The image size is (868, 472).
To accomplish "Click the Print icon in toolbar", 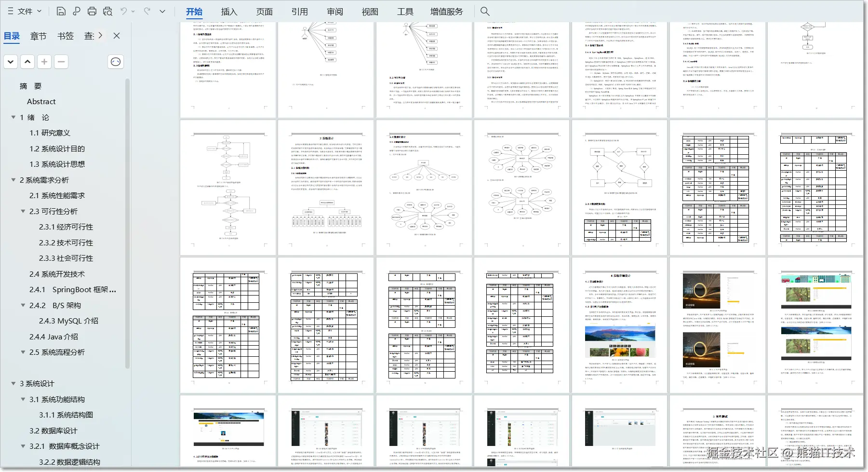I will click(92, 11).
